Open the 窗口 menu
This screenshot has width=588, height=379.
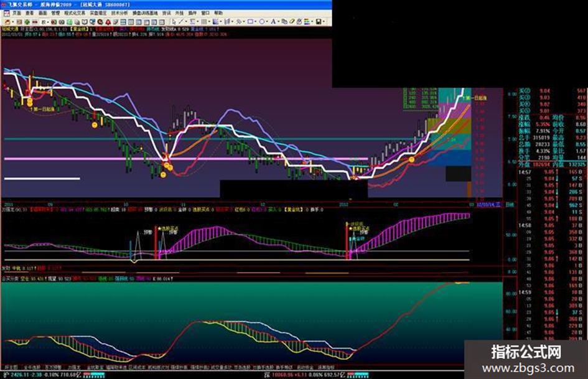click(x=205, y=13)
